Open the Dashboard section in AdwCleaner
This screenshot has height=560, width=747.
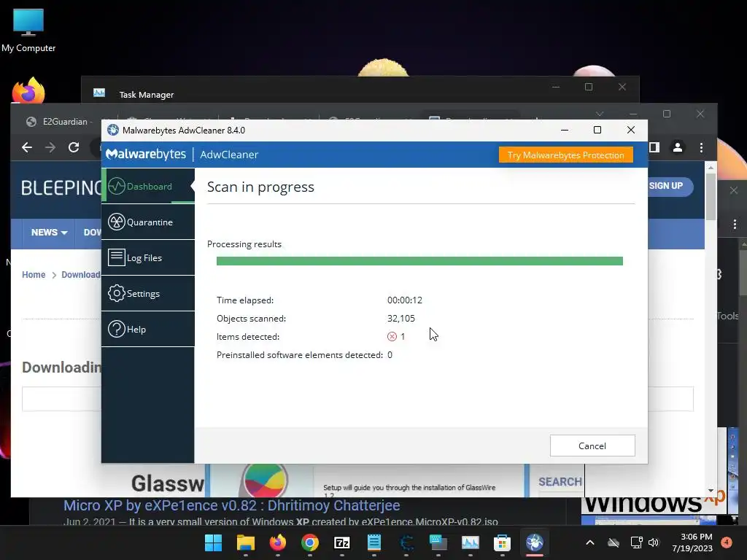(148, 186)
